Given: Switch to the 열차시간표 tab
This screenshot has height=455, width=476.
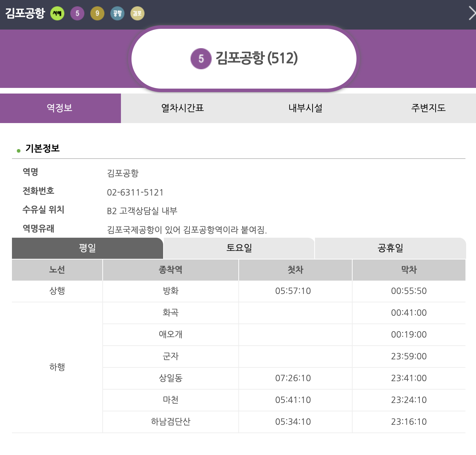Looking at the screenshot, I should 182,108.
